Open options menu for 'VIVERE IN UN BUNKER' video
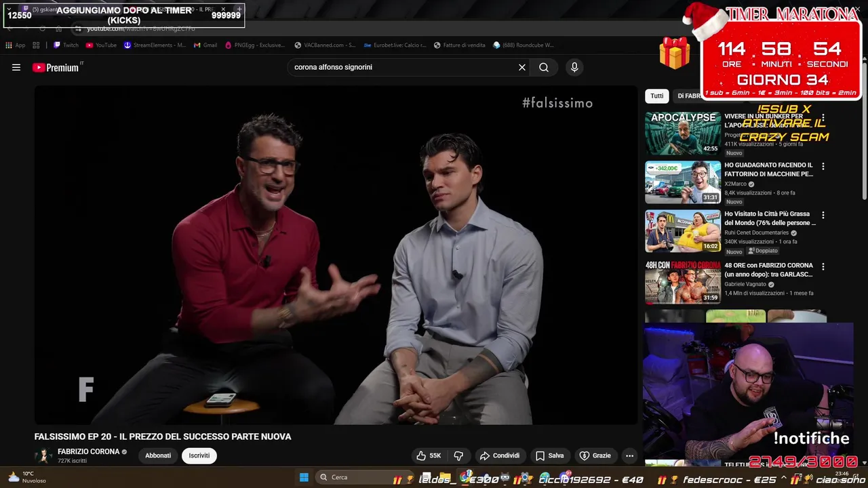The image size is (868, 488). (823, 117)
